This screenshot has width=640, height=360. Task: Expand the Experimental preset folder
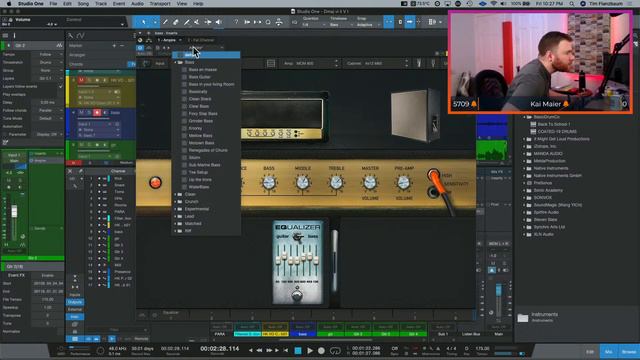pos(176,209)
